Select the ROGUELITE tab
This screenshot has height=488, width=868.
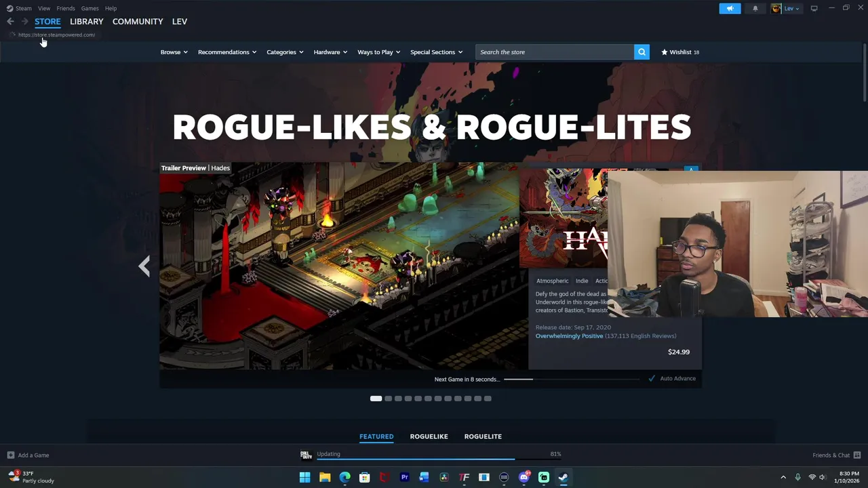coord(483,436)
